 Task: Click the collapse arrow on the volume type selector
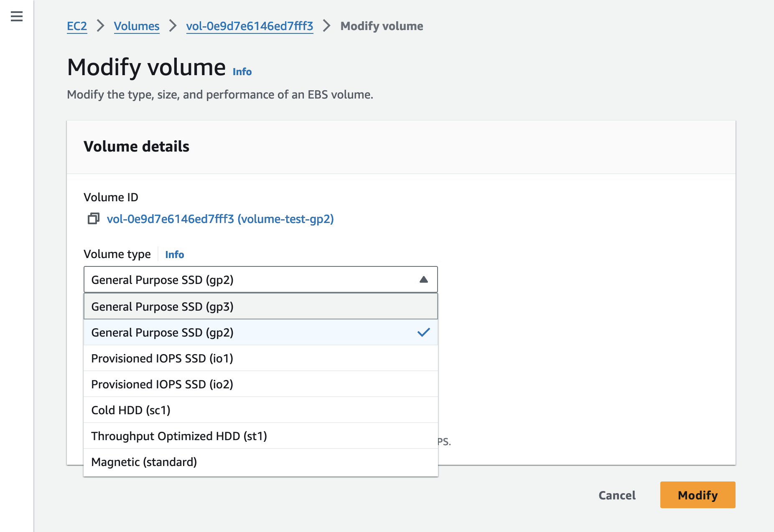(x=424, y=279)
